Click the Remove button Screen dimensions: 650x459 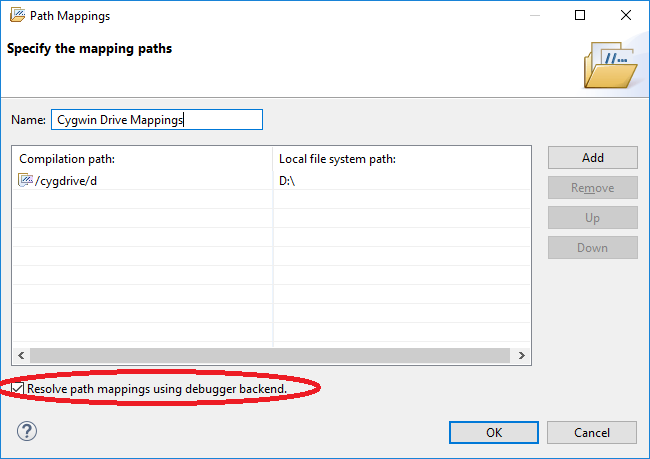[593, 188]
